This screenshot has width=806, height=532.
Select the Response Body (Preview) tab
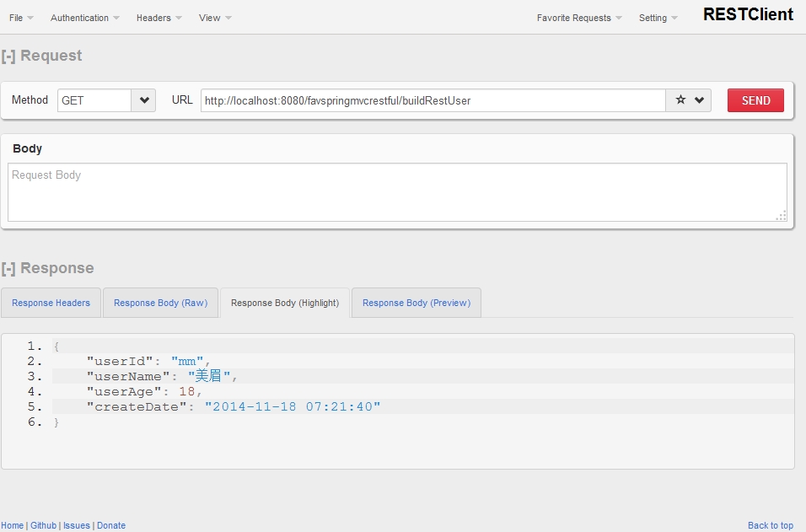click(416, 303)
